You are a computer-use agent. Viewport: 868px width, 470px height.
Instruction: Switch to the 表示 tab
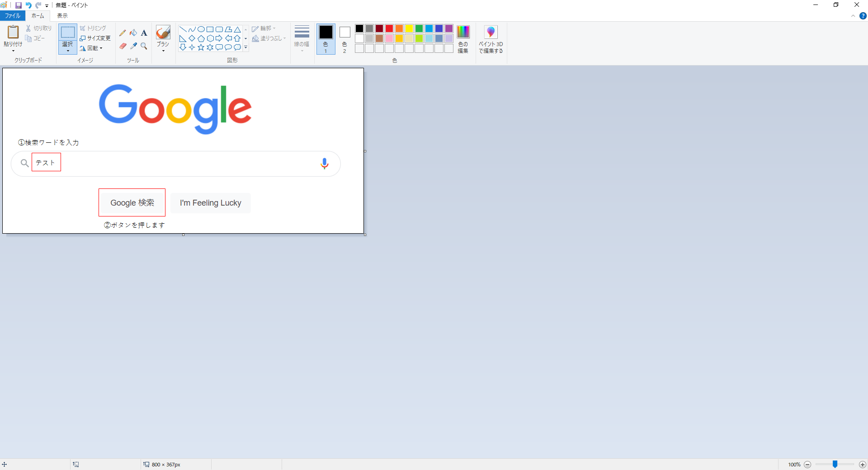click(62, 16)
